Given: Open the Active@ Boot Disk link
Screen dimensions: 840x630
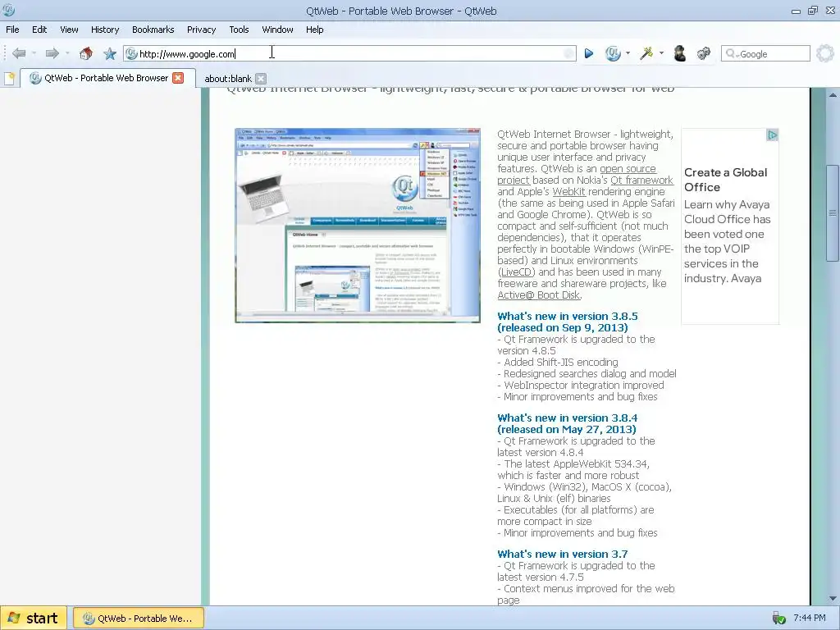Looking at the screenshot, I should (x=539, y=295).
